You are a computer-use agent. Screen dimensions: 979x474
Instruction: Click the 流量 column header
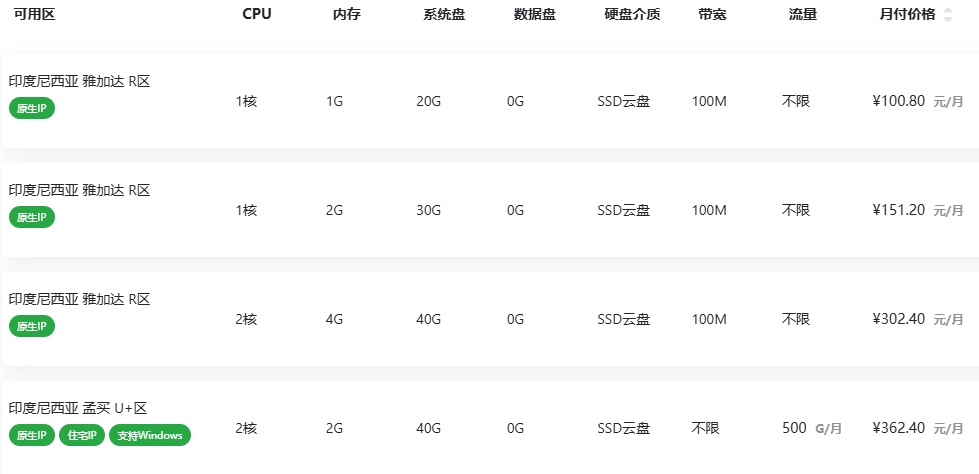coord(803,14)
